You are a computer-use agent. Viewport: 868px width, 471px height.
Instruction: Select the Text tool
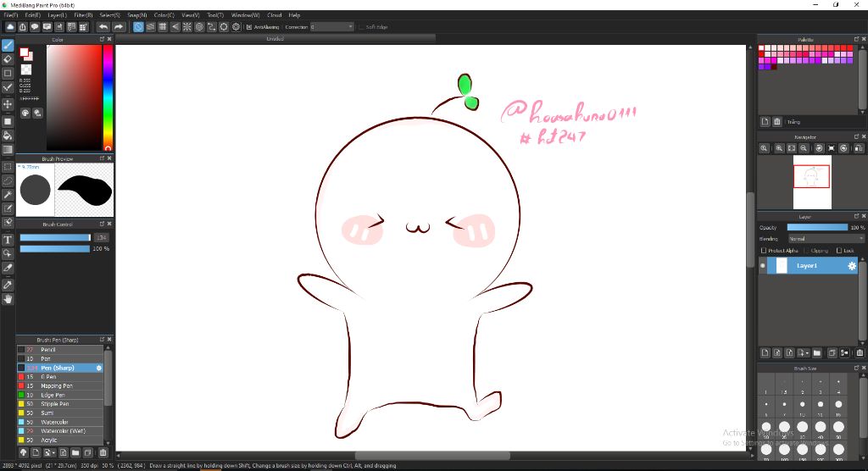pyautogui.click(x=8, y=240)
